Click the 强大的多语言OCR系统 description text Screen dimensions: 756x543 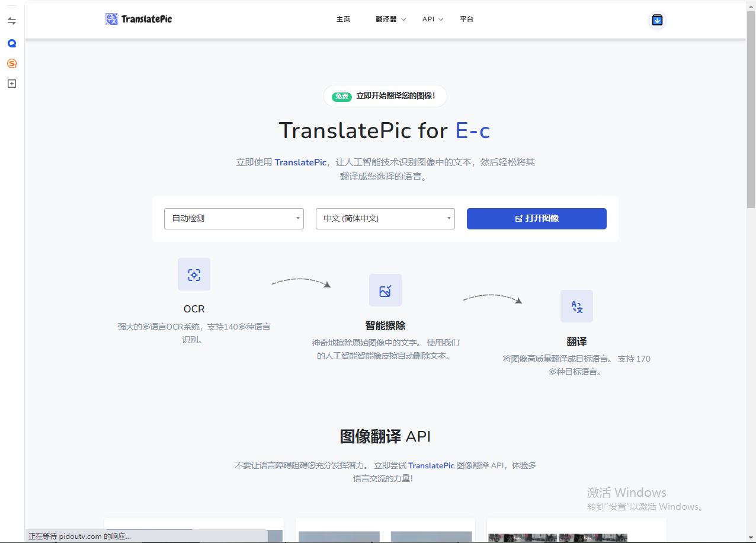tap(194, 333)
